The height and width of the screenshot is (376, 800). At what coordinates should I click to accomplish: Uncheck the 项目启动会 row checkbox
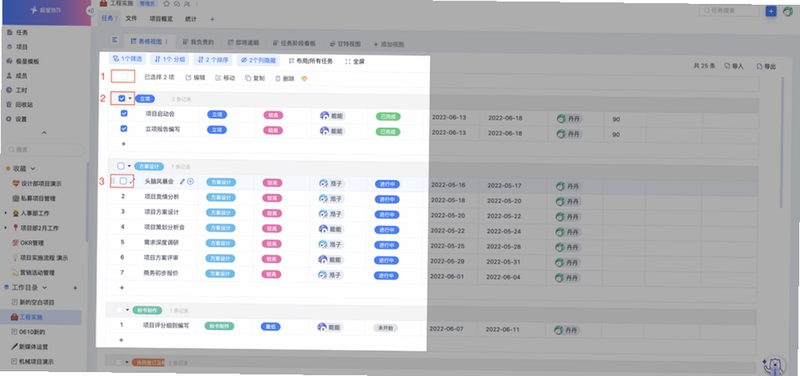pyautogui.click(x=123, y=113)
